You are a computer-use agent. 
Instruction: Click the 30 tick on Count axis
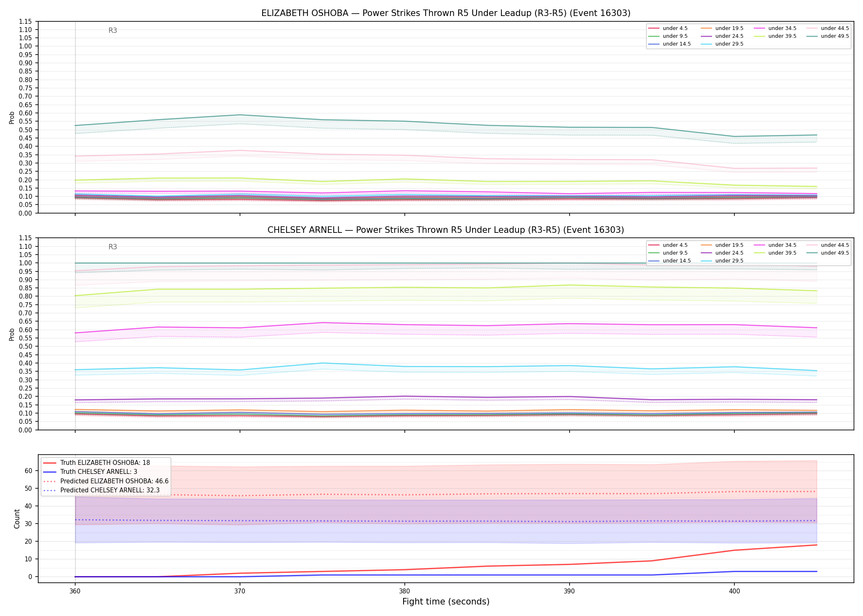(28, 524)
